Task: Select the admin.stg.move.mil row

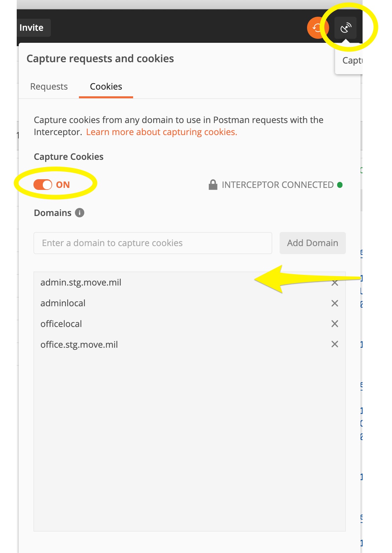Action: coord(134,283)
